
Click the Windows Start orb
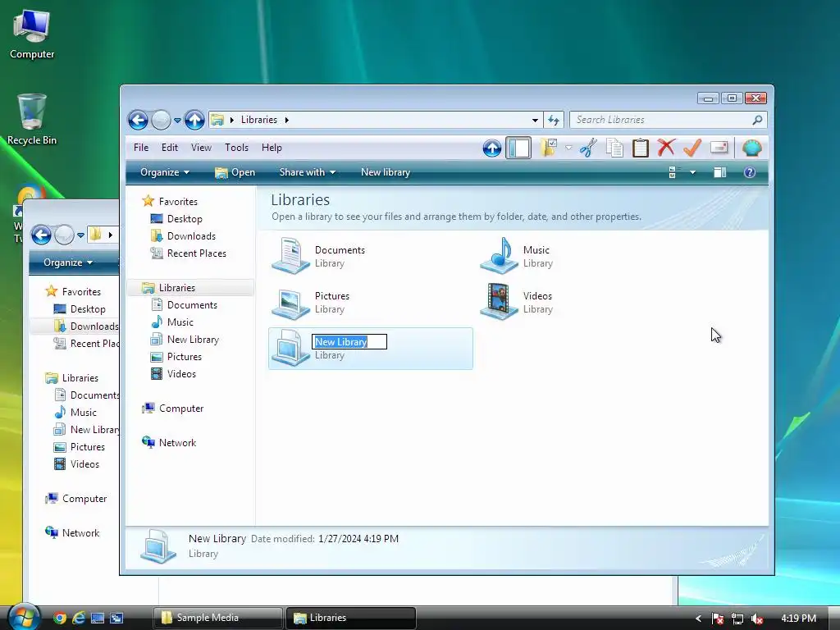(x=23, y=617)
